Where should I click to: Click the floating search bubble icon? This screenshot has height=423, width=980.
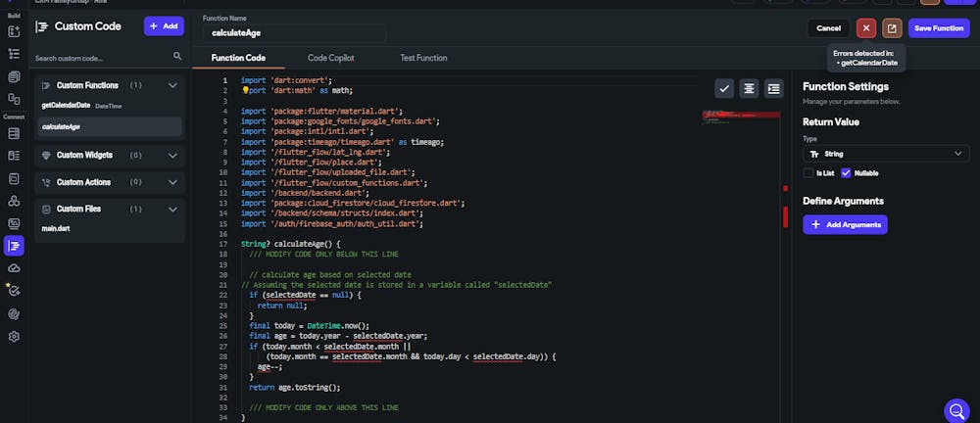[956, 410]
